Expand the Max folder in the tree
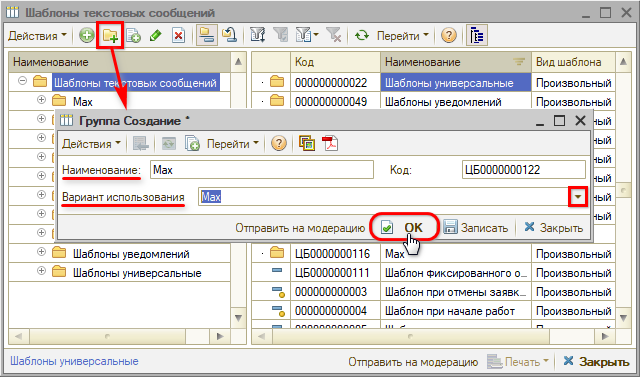 pyautogui.click(x=41, y=100)
